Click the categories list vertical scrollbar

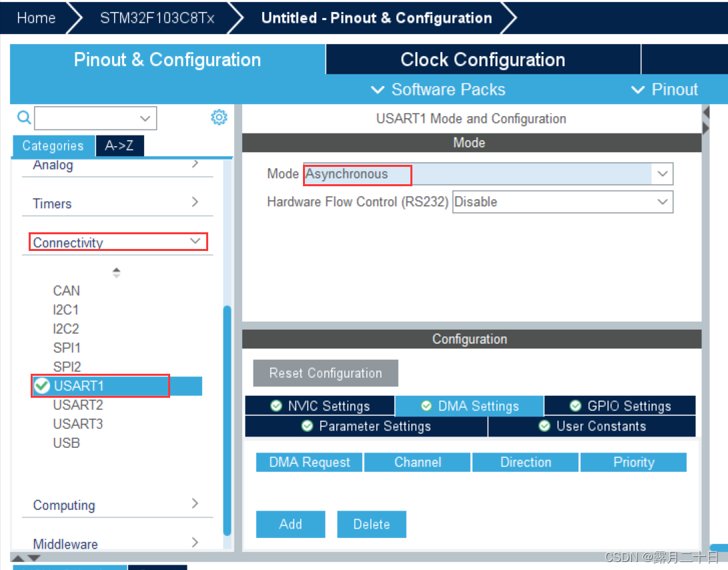(x=227, y=420)
